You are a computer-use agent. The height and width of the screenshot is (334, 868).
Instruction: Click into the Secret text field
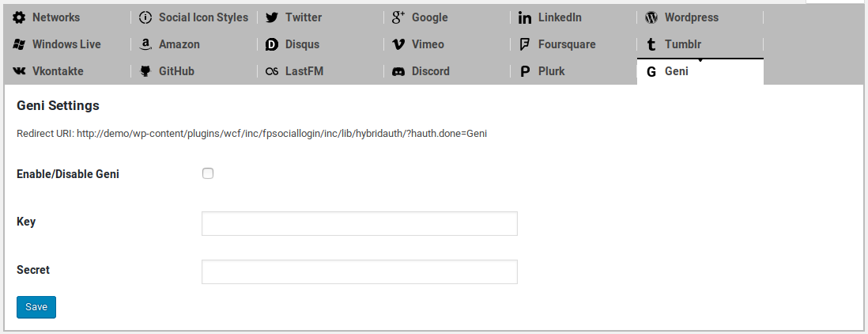click(x=360, y=271)
